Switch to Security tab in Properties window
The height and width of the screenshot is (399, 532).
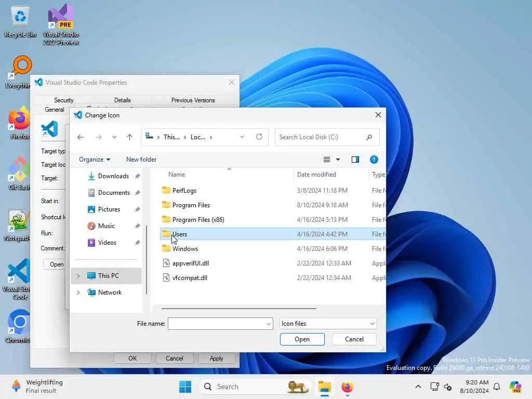63,100
